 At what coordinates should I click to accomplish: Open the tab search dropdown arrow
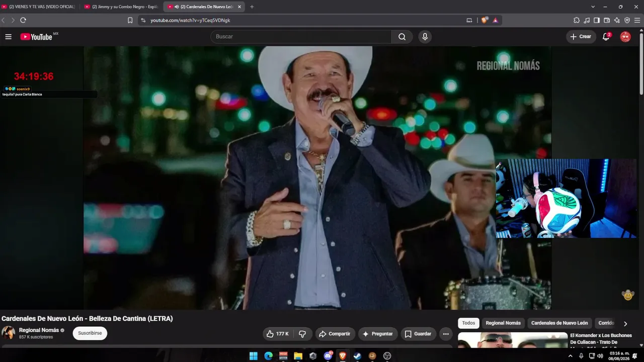(593, 7)
